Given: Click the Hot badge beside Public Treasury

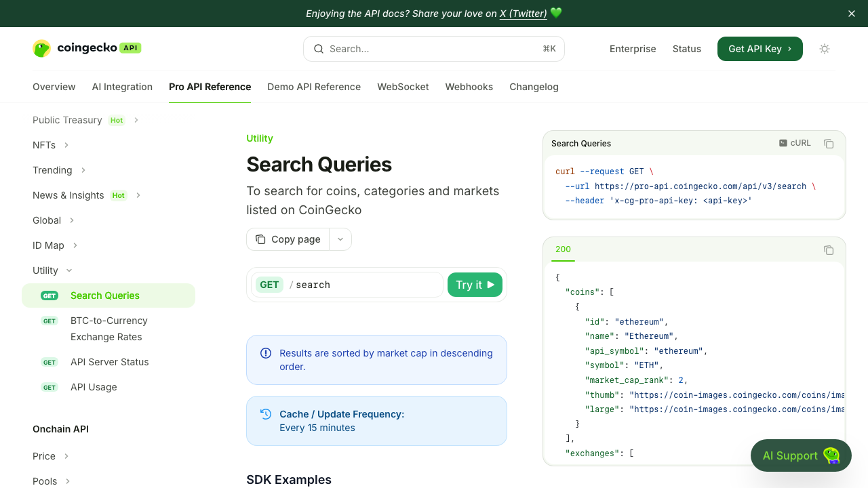Looking at the screenshot, I should [x=117, y=120].
